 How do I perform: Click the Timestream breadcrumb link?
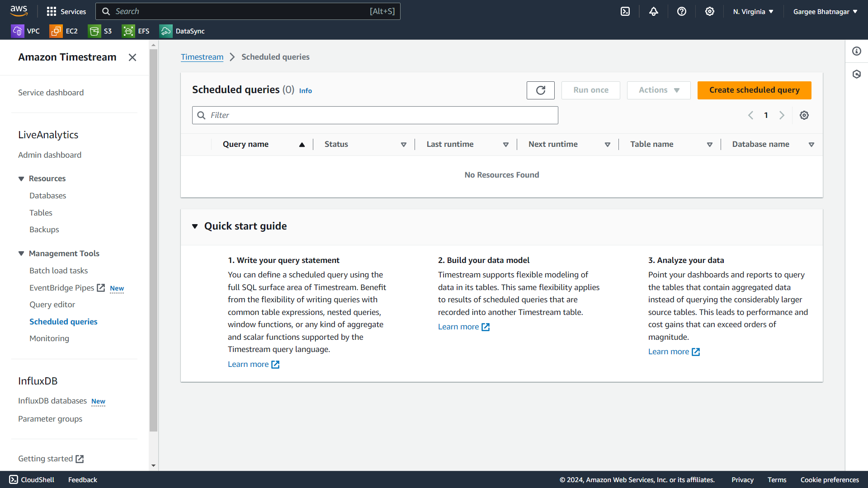coord(202,57)
